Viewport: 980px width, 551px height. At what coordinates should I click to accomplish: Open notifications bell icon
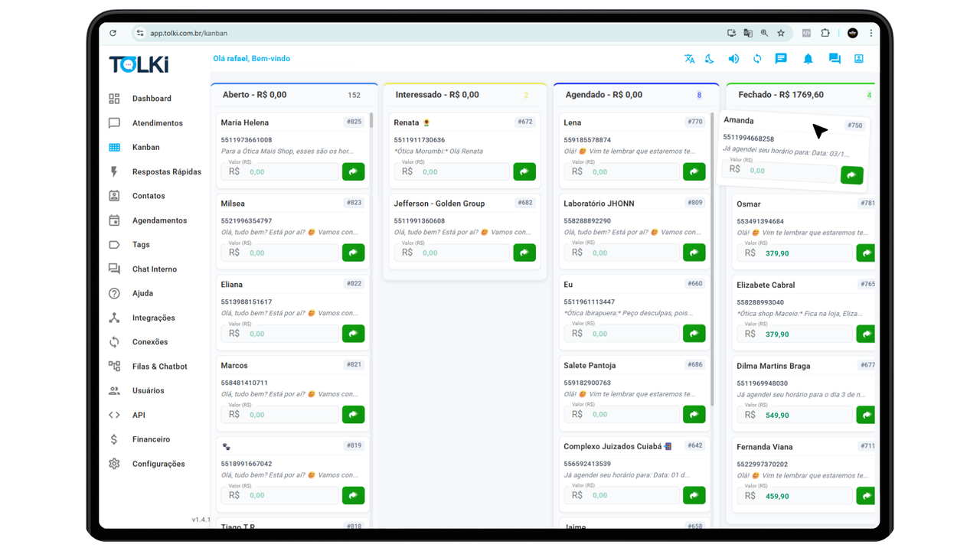tap(808, 59)
